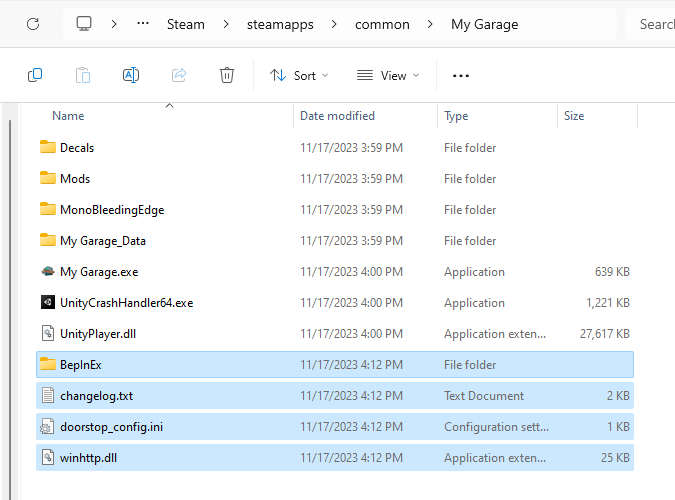Click the MonoBleedingEdge folder name
Screen dimensions: 675x500
(112, 210)
